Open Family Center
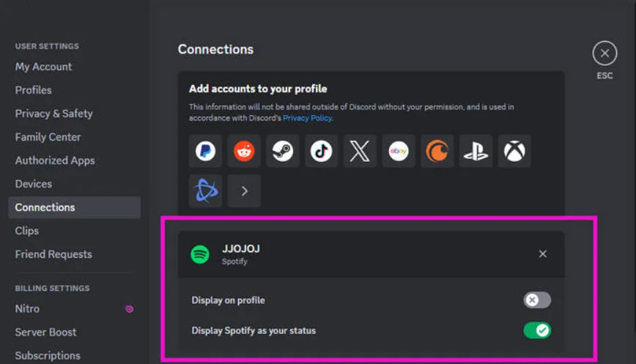Viewport: 636px width, 364px height. [x=48, y=137]
